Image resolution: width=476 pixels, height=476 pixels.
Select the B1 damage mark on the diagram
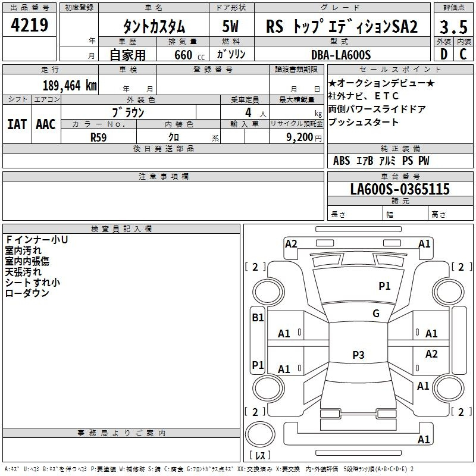tap(258, 318)
